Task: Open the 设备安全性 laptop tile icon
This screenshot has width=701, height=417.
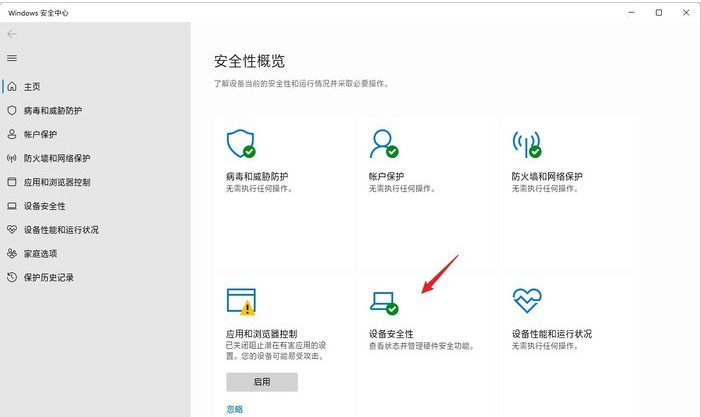Action: point(384,303)
